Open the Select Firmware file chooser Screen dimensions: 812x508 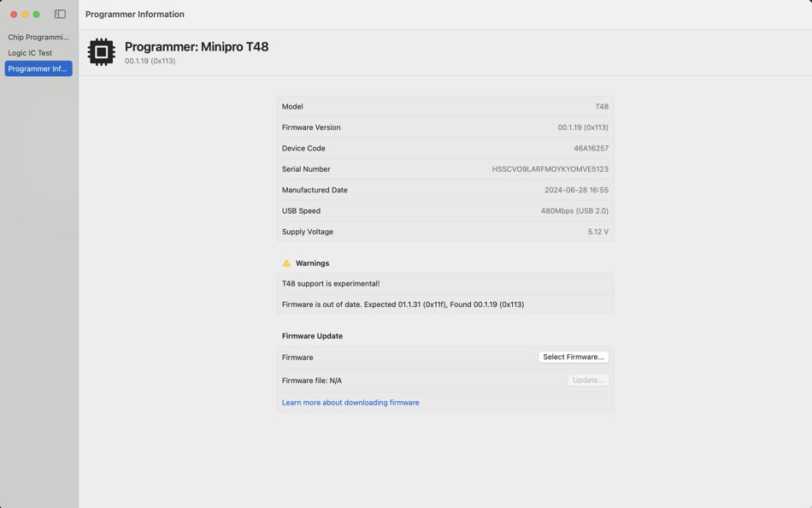574,357
